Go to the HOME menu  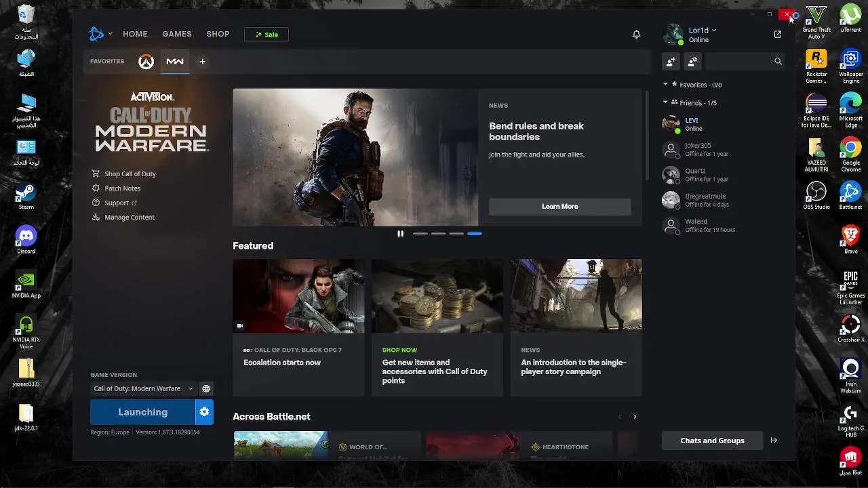[135, 34]
